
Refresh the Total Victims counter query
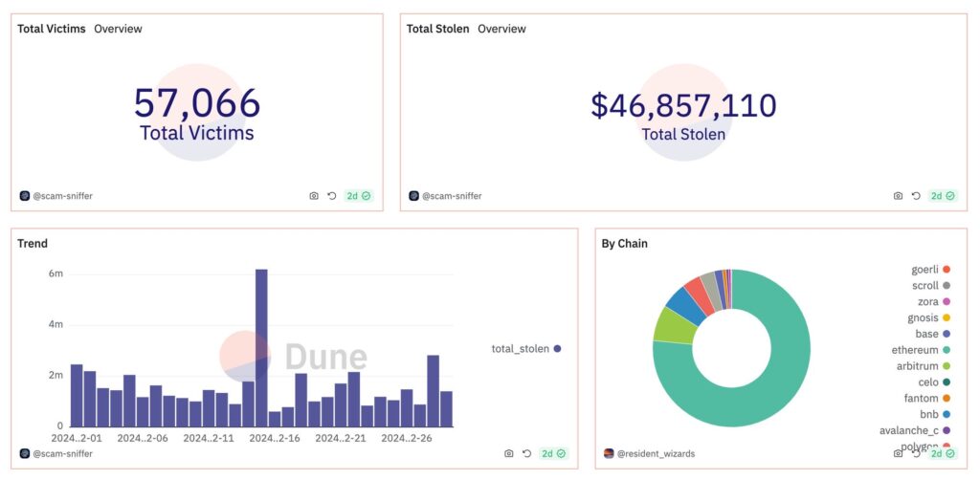click(x=332, y=196)
